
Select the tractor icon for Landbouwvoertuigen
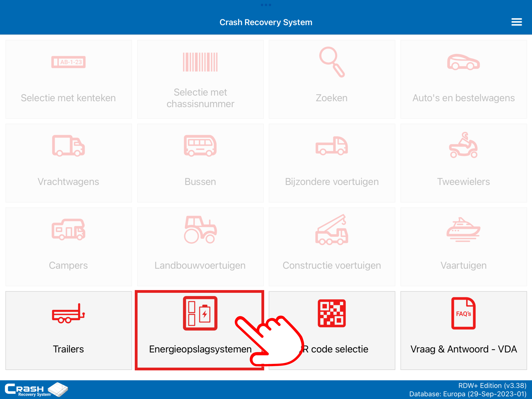[200, 229]
